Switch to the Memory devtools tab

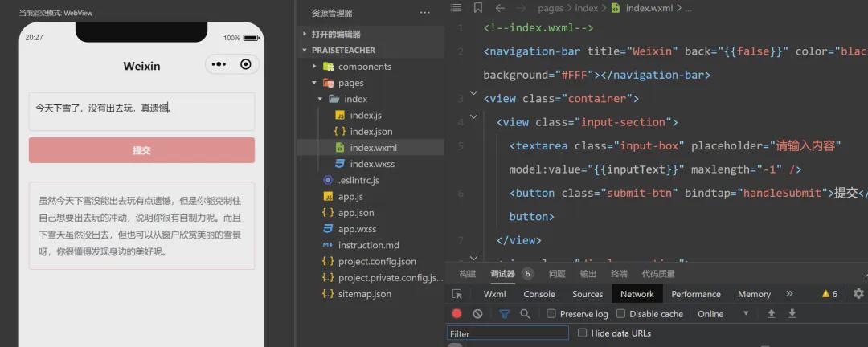(x=754, y=294)
